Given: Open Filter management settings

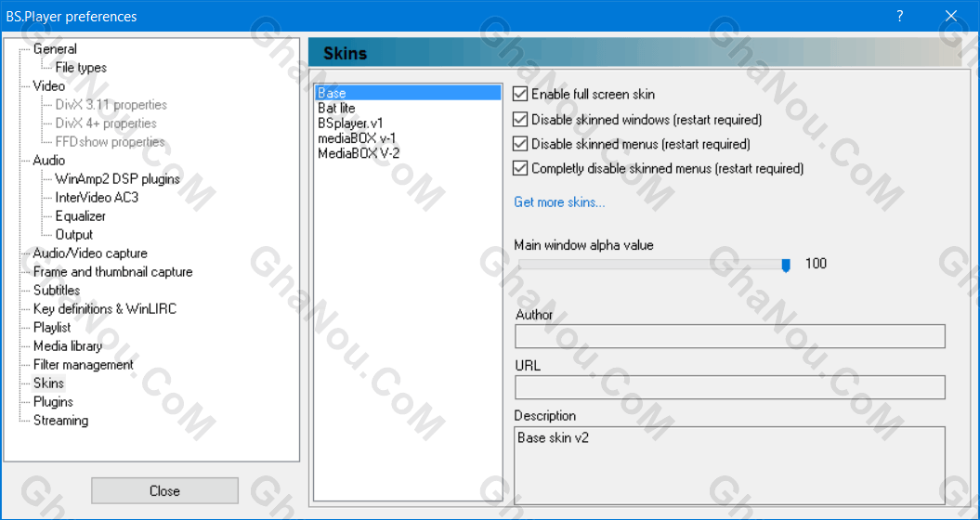Looking at the screenshot, I should pos(83,364).
